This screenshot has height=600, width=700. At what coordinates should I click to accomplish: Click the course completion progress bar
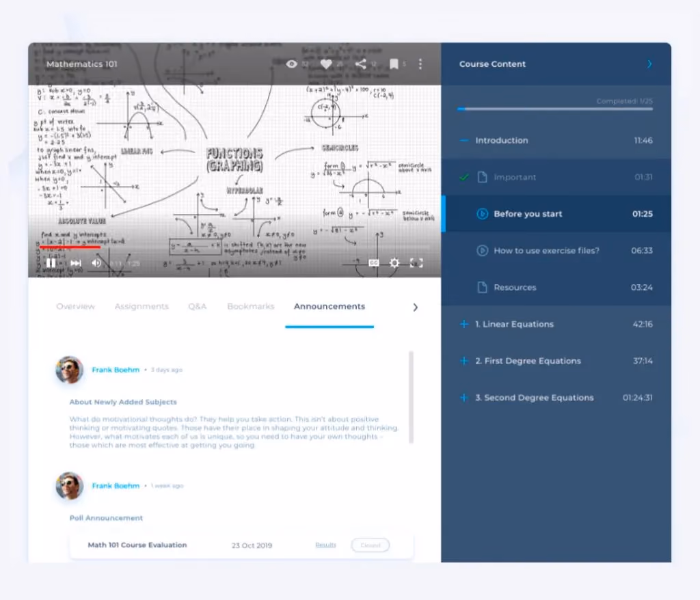555,109
